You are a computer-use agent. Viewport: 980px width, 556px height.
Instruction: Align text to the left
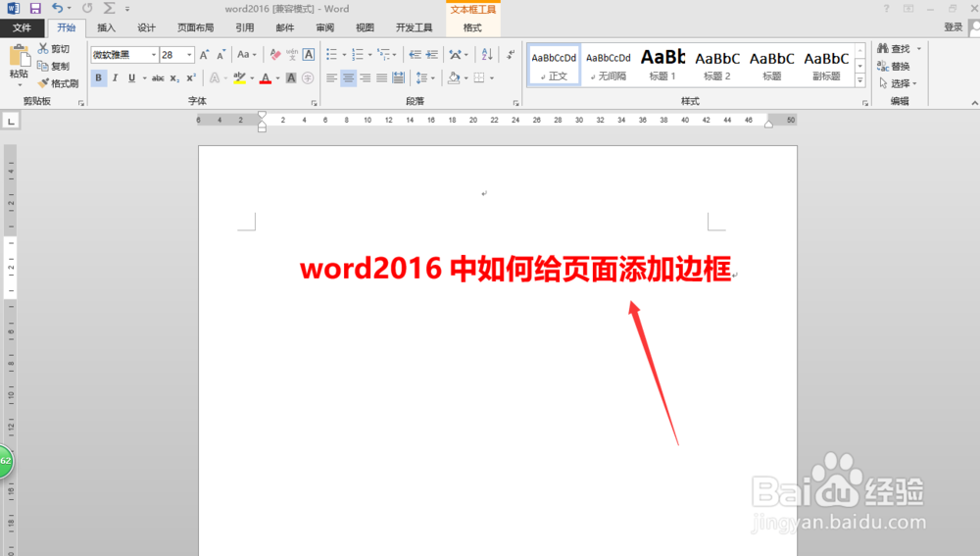click(x=331, y=78)
